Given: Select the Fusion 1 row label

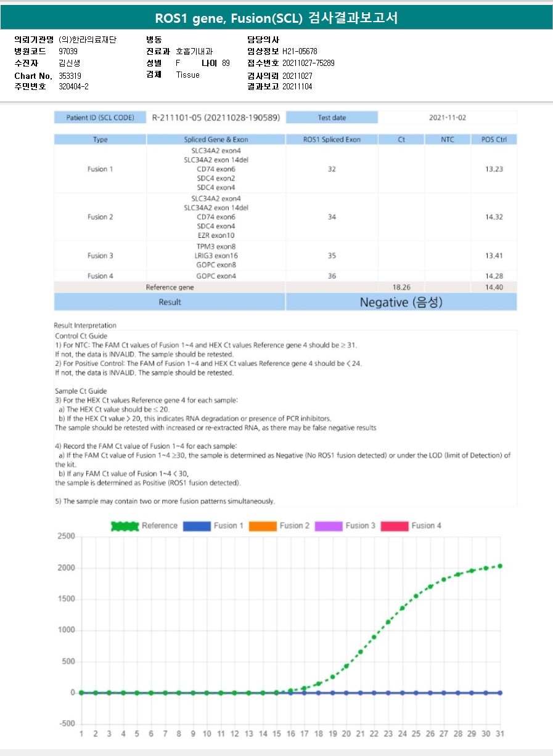Looking at the screenshot, I should pyautogui.click(x=100, y=169).
